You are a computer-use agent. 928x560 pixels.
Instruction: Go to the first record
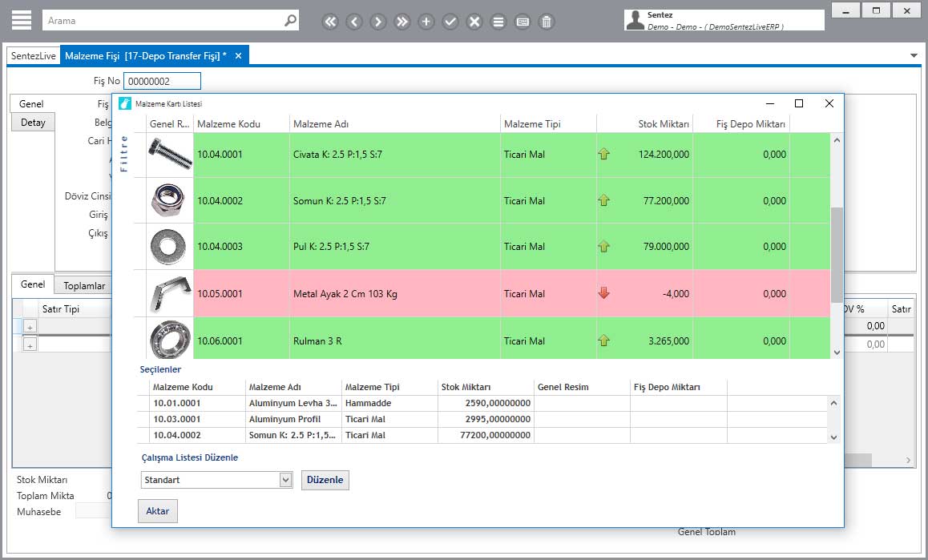(x=330, y=22)
